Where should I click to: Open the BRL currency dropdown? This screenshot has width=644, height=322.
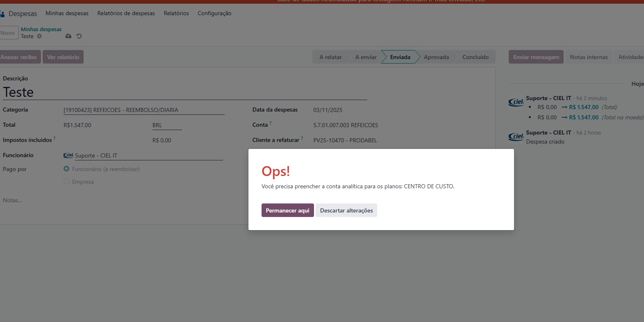point(166,125)
